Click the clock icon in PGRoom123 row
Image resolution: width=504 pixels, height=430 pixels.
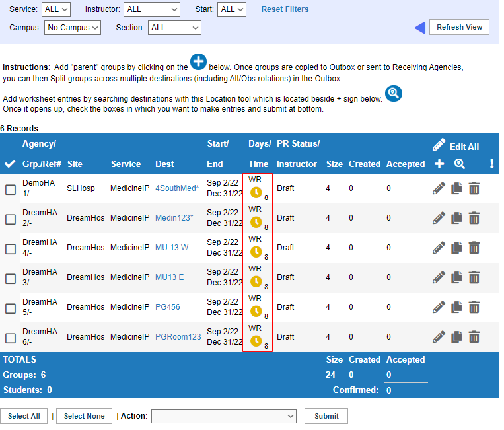[x=256, y=341]
